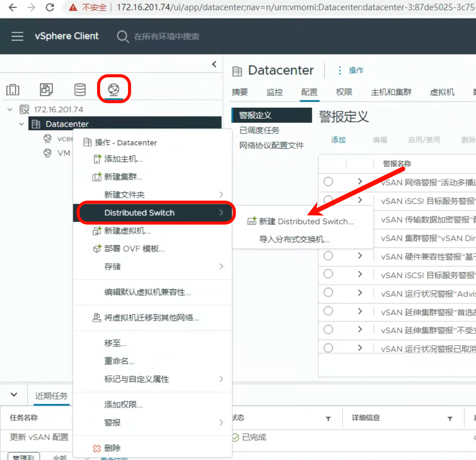Click the browser back arrow
The width and height of the screenshot is (476, 460).
pos(12,7)
